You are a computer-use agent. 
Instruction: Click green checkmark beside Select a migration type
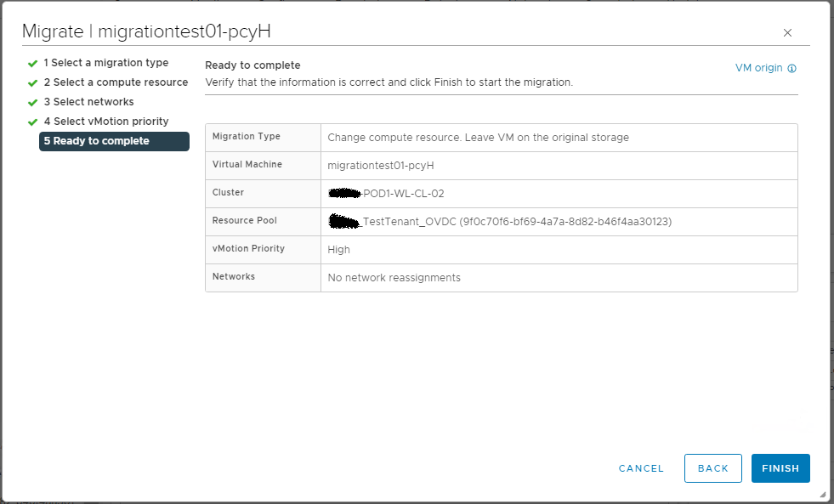(32, 64)
